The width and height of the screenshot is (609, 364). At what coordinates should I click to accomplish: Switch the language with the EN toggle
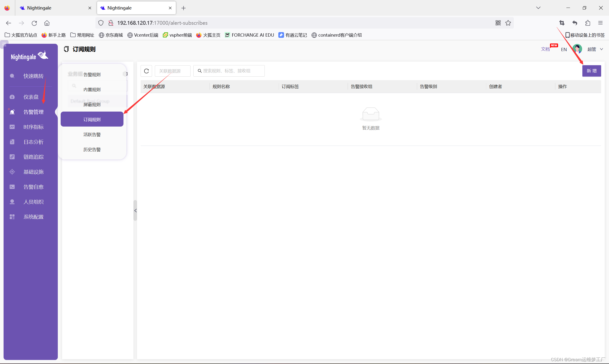click(x=564, y=49)
